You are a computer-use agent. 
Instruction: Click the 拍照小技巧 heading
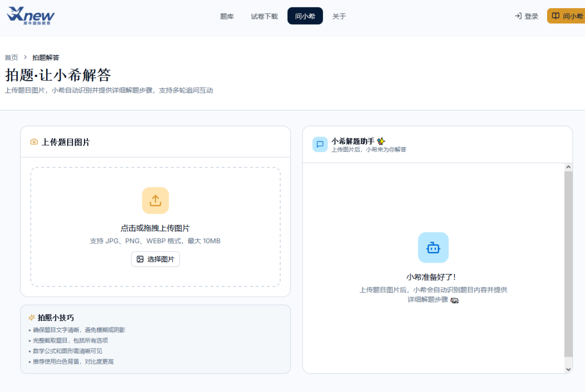[x=56, y=318]
